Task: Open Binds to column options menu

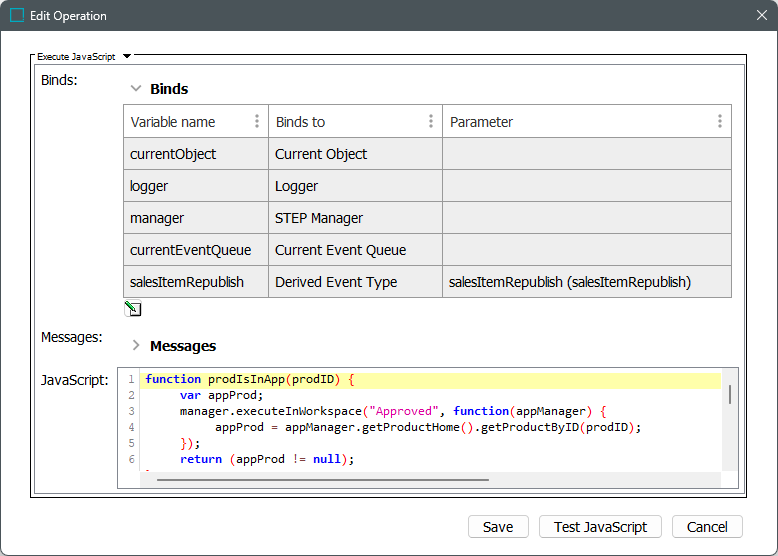Action: coord(431,122)
